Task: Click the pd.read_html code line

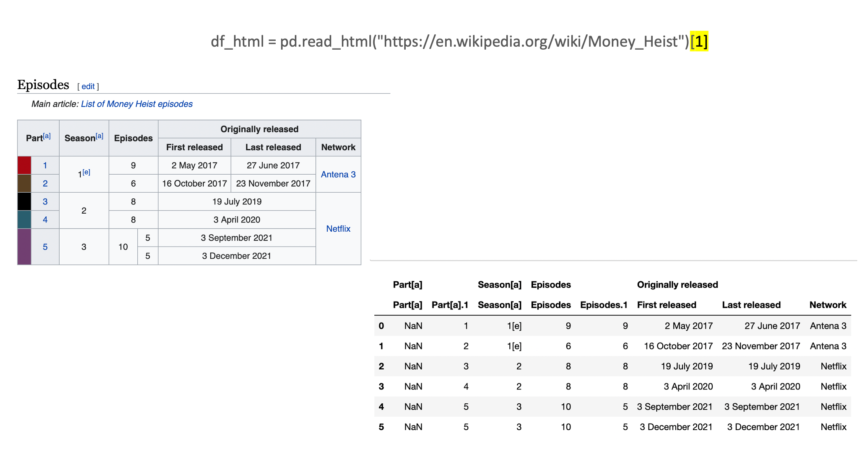Action: click(x=459, y=41)
